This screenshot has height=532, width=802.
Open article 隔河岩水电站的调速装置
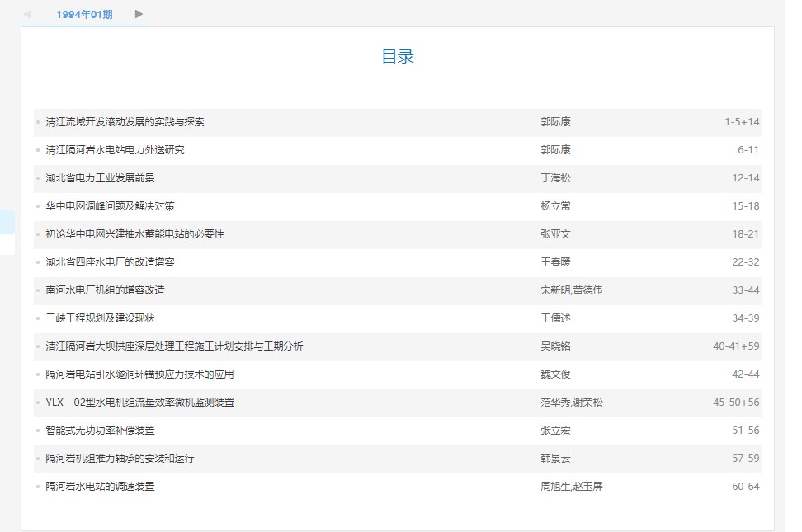click(x=101, y=487)
